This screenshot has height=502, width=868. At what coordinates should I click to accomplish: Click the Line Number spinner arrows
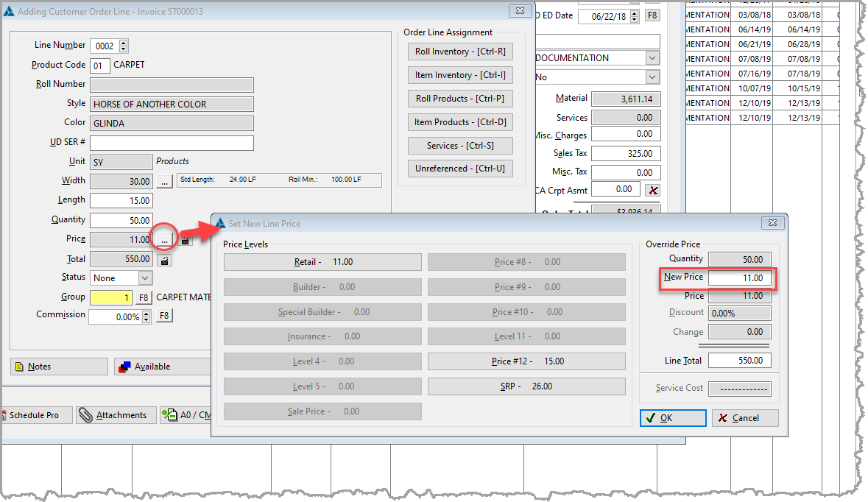pyautogui.click(x=124, y=46)
